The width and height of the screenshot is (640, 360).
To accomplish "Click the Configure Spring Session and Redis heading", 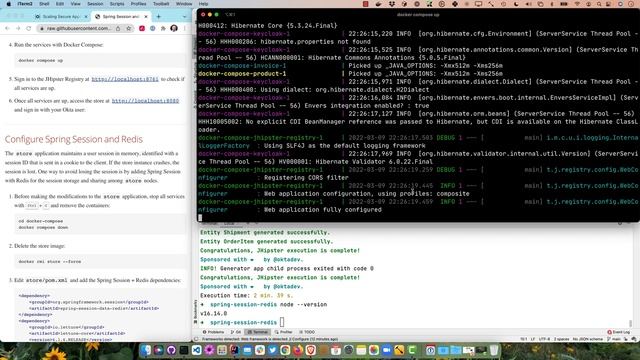I will click(x=74, y=139).
